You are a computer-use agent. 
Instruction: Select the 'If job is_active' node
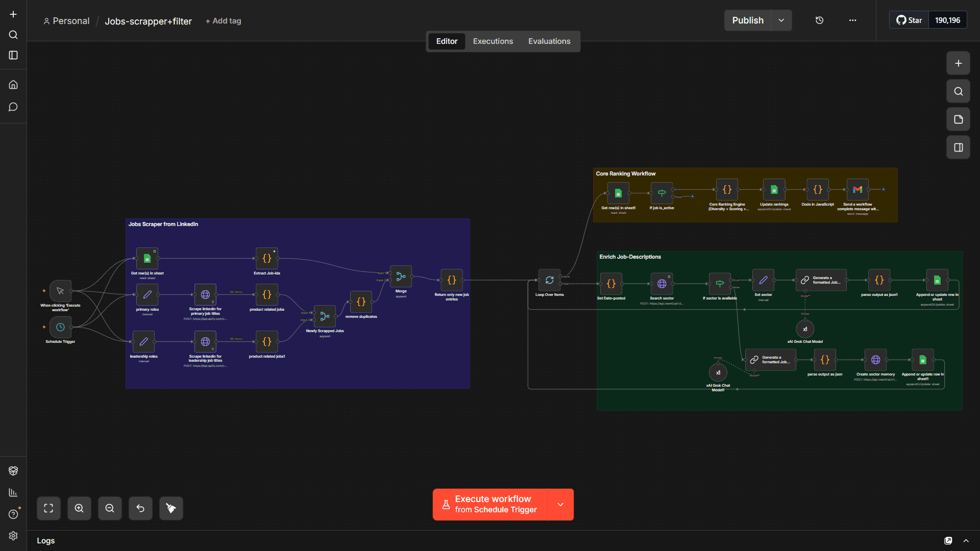pos(661,193)
